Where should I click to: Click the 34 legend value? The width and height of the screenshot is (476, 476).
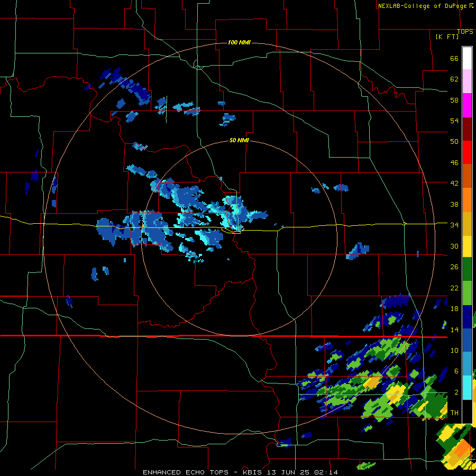coord(454,225)
